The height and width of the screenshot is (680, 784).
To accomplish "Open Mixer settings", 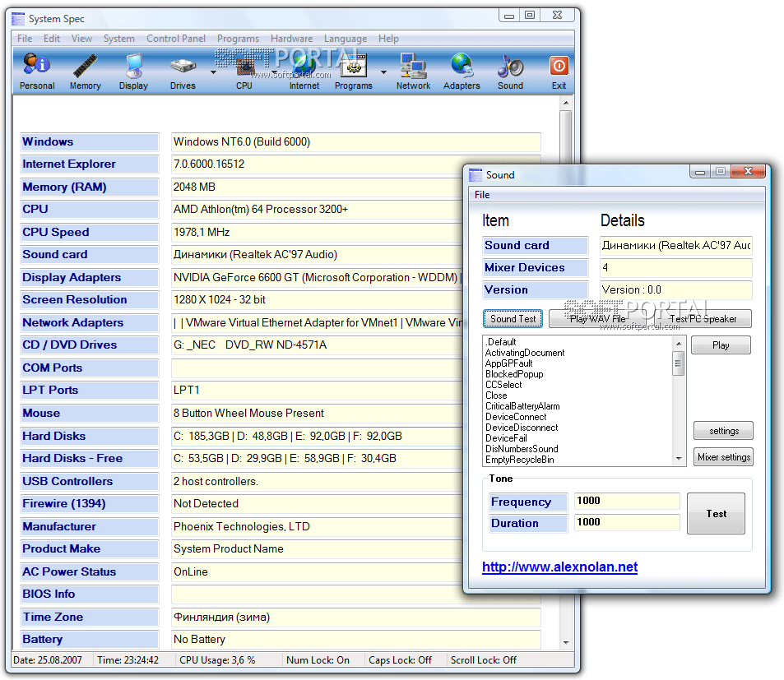I will click(x=723, y=457).
